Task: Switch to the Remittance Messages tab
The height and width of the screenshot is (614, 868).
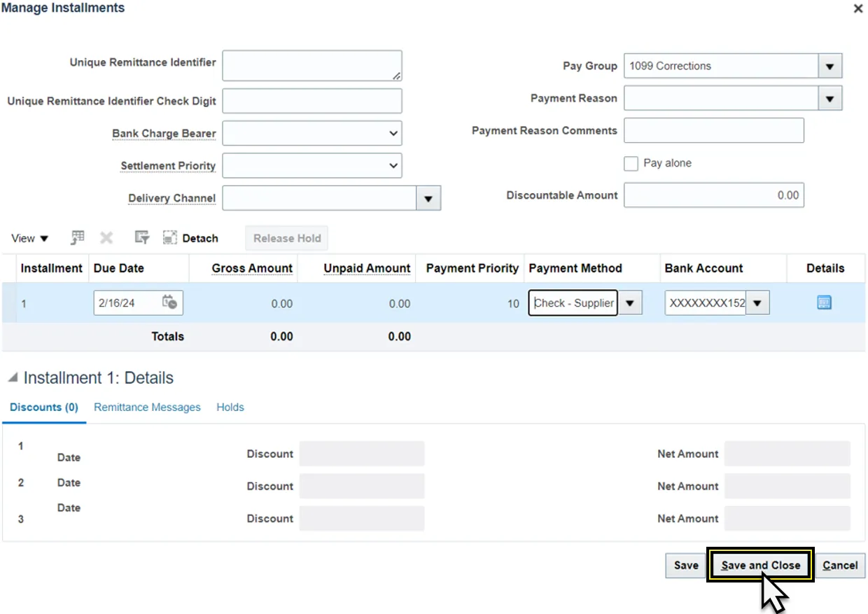Action: point(147,407)
